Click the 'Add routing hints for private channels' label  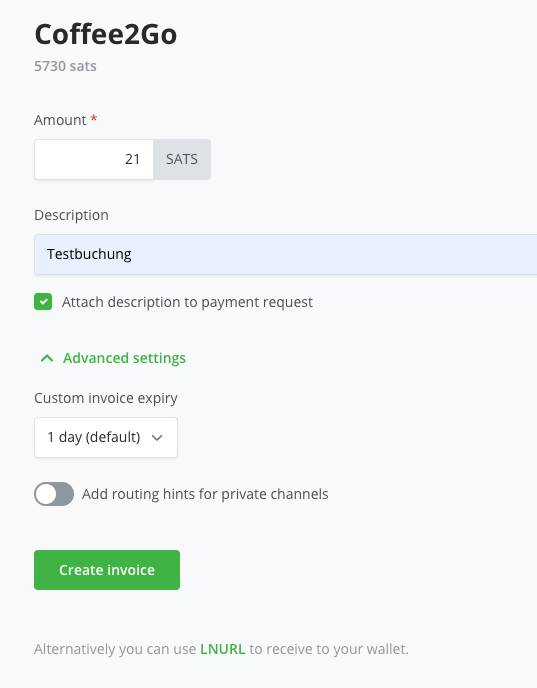click(x=205, y=494)
